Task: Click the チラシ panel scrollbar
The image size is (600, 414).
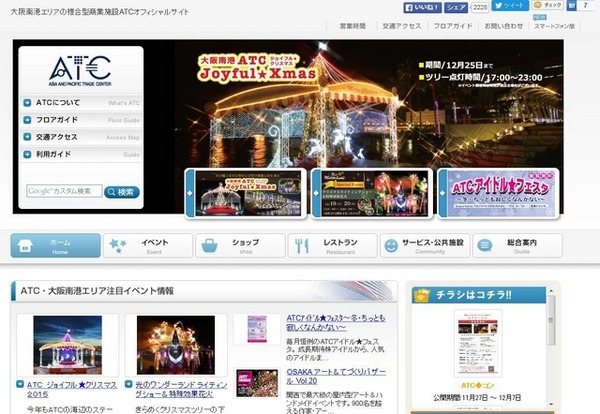Action: click(x=551, y=347)
